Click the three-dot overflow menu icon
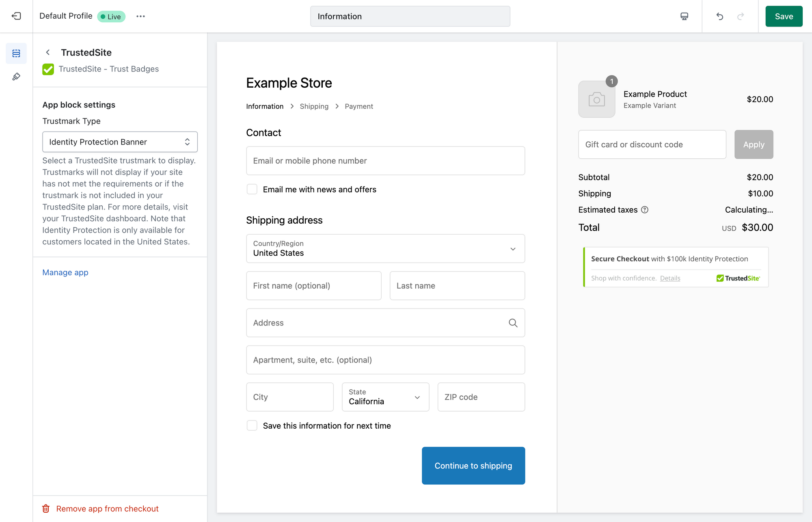Image resolution: width=812 pixels, height=522 pixels. pyautogui.click(x=140, y=17)
